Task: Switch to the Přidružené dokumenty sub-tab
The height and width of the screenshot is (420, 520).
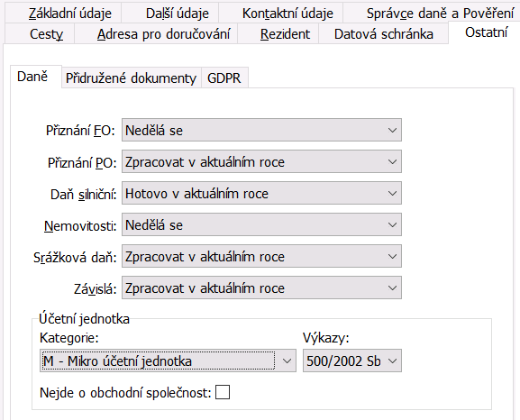Action: click(132, 78)
